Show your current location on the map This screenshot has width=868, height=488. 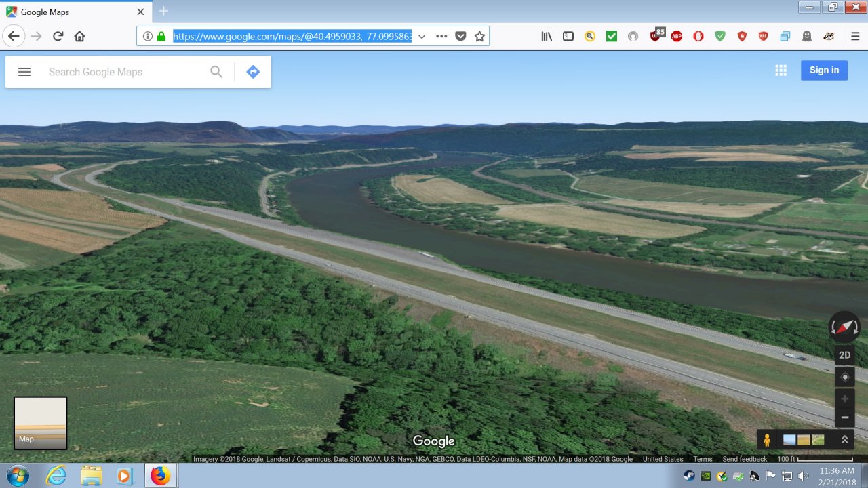pyautogui.click(x=844, y=377)
